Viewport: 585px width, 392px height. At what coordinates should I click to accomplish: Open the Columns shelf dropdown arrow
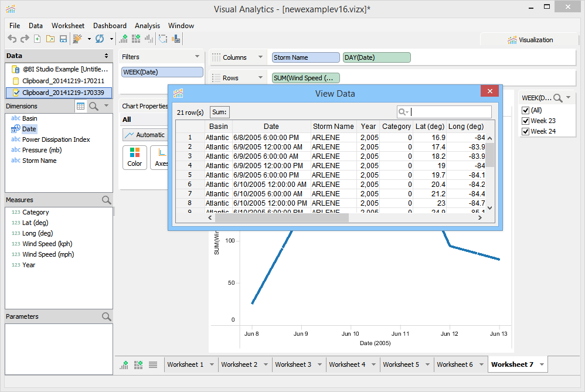point(260,57)
